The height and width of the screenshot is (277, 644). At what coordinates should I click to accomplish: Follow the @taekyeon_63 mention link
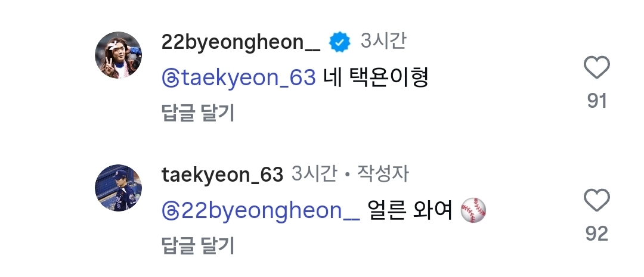239,78
